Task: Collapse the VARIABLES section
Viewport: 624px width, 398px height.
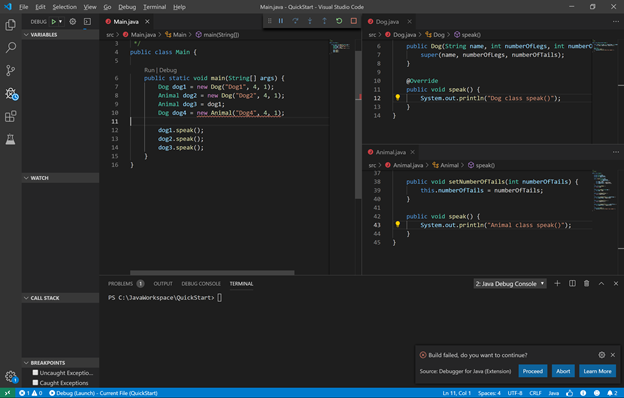Action: pos(60,35)
